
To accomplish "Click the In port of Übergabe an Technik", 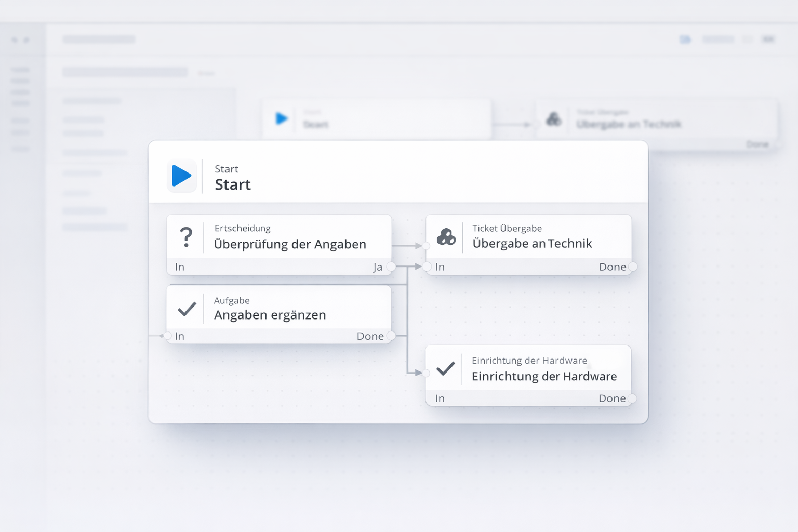I will 427,267.
